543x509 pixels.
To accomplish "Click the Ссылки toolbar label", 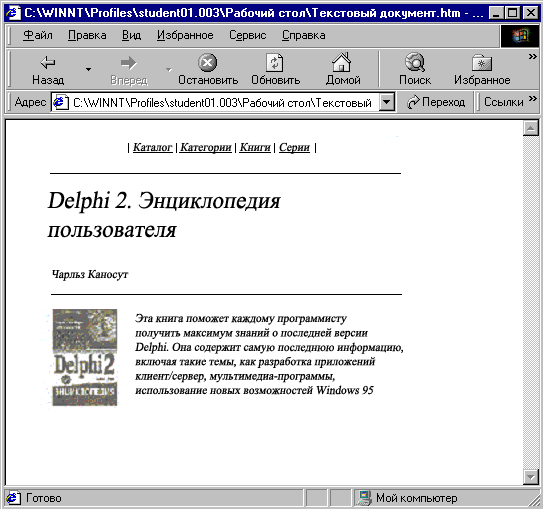I will click(504, 102).
